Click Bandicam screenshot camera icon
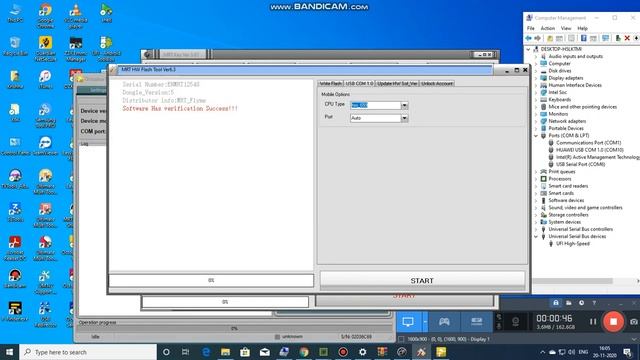This screenshot has width=640, height=360. [x=633, y=322]
